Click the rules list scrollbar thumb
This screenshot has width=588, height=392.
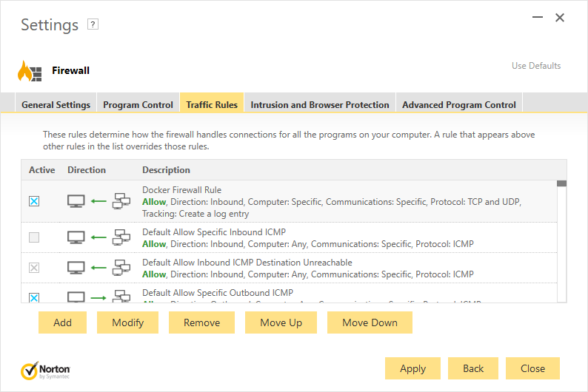pos(561,183)
